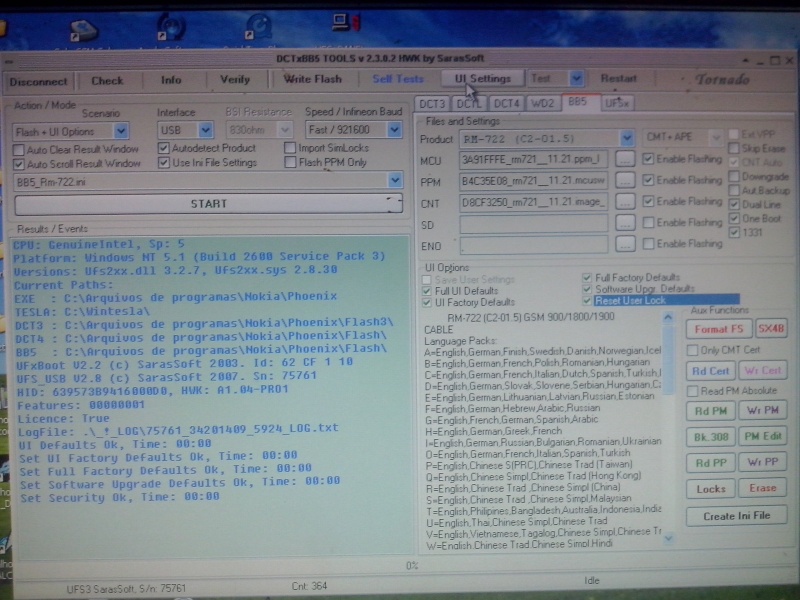Click the Locks button
800x600 pixels.
[711, 489]
